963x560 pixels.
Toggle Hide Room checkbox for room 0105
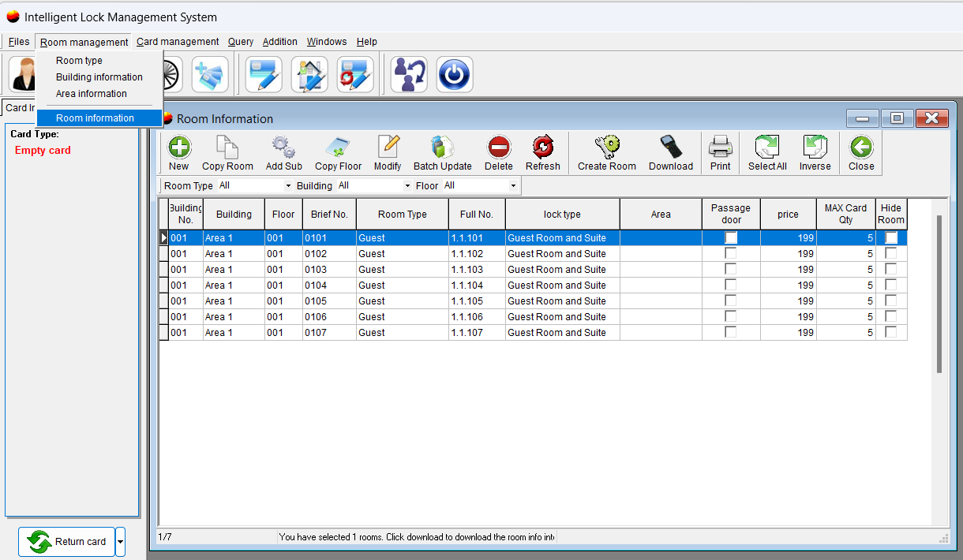pyautogui.click(x=891, y=301)
